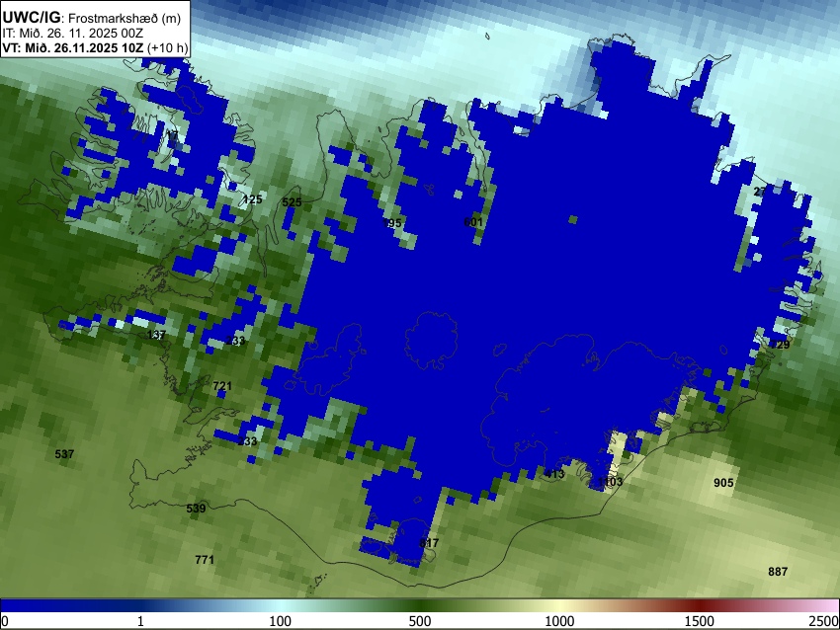Click the 537 value over the sea
The image size is (840, 630).
(64, 454)
